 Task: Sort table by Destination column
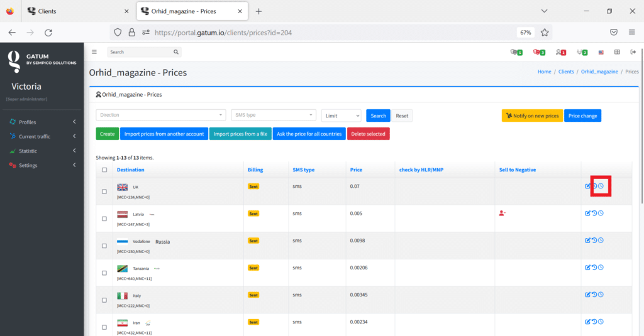tap(130, 170)
